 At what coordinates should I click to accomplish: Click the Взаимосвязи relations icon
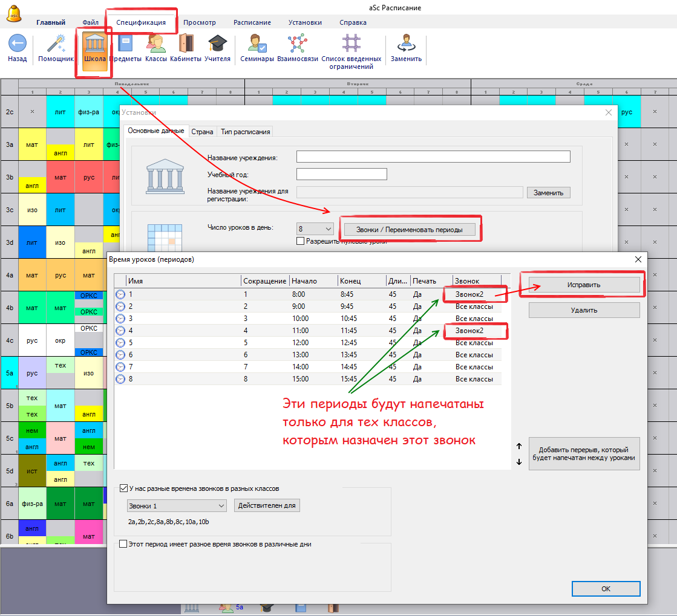(297, 44)
